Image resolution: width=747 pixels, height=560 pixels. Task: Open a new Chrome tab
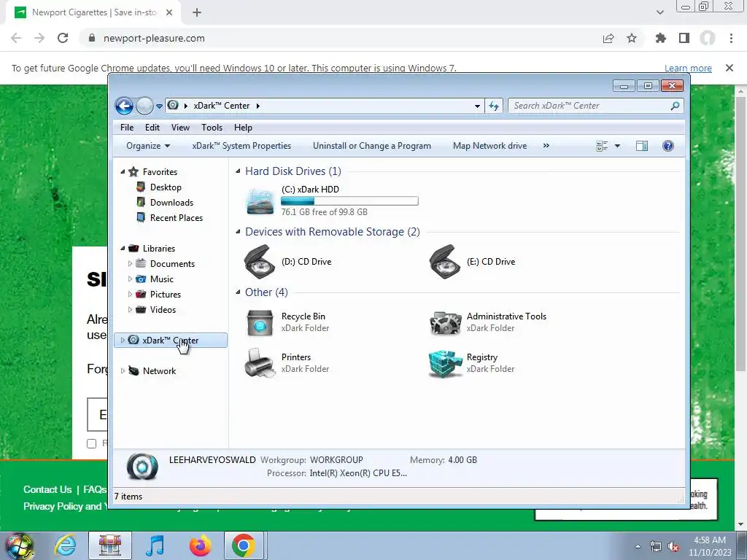click(197, 13)
